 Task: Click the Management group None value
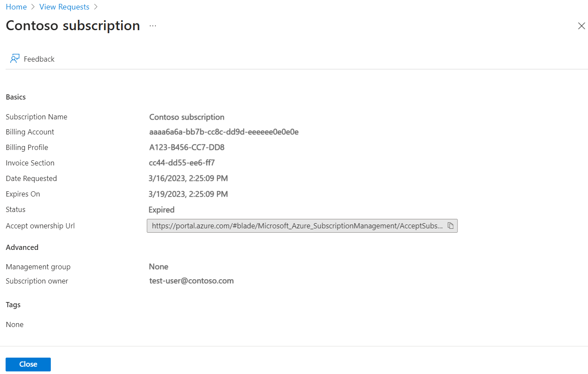click(158, 267)
